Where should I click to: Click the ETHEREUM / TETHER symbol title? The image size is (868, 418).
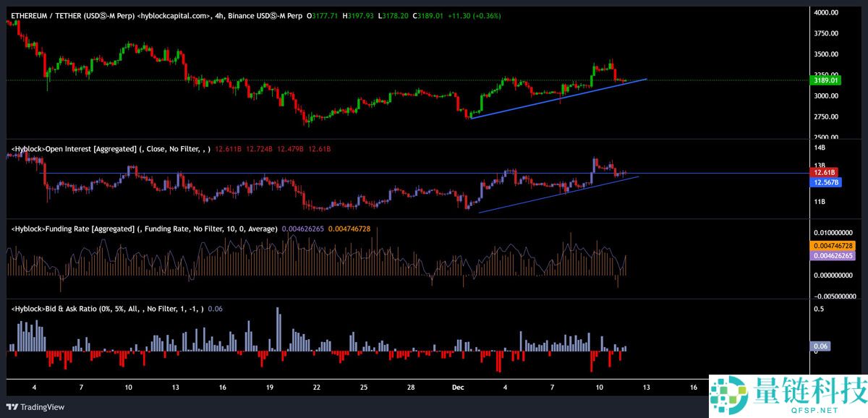(73, 15)
